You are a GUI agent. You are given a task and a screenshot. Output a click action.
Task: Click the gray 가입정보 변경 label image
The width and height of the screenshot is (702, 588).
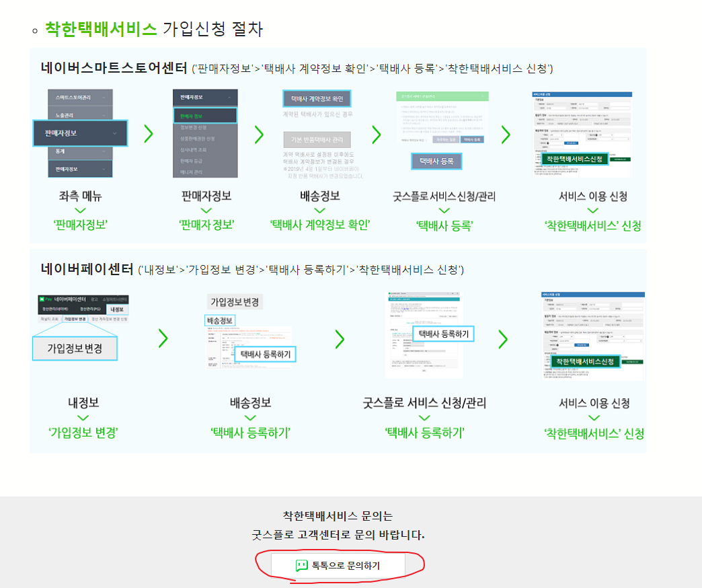(235, 302)
